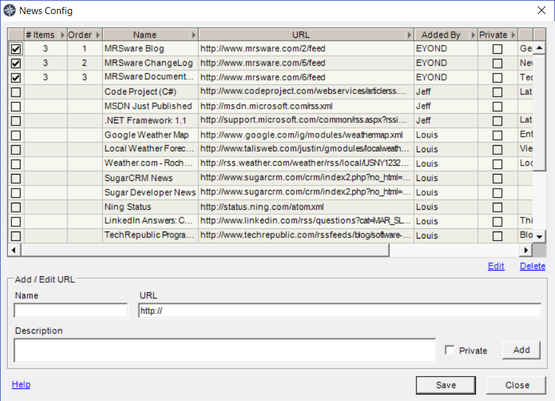Image resolution: width=555 pixels, height=401 pixels.
Task: Click the horizontal scroll right arrow
Action: coord(526,250)
